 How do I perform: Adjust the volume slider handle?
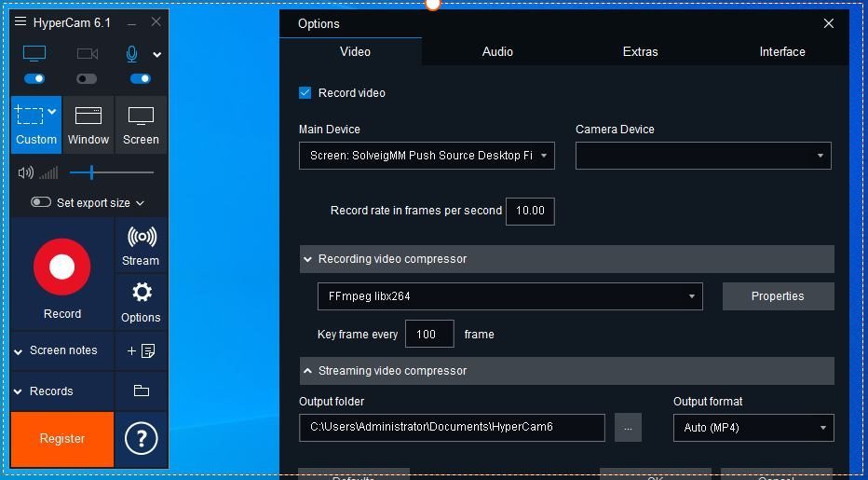[x=91, y=172]
